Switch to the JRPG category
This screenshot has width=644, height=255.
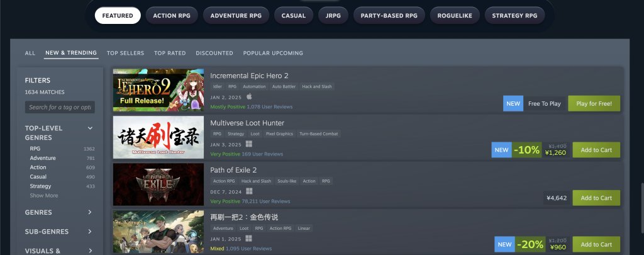coord(333,16)
